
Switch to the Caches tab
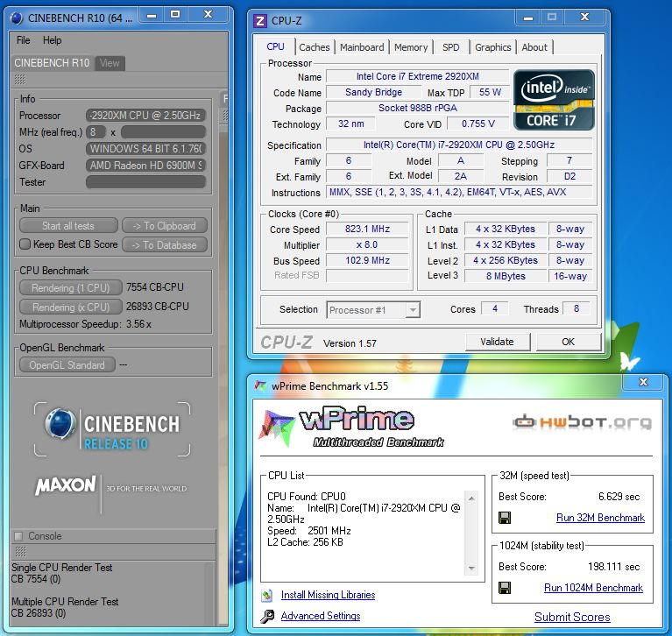[x=315, y=47]
